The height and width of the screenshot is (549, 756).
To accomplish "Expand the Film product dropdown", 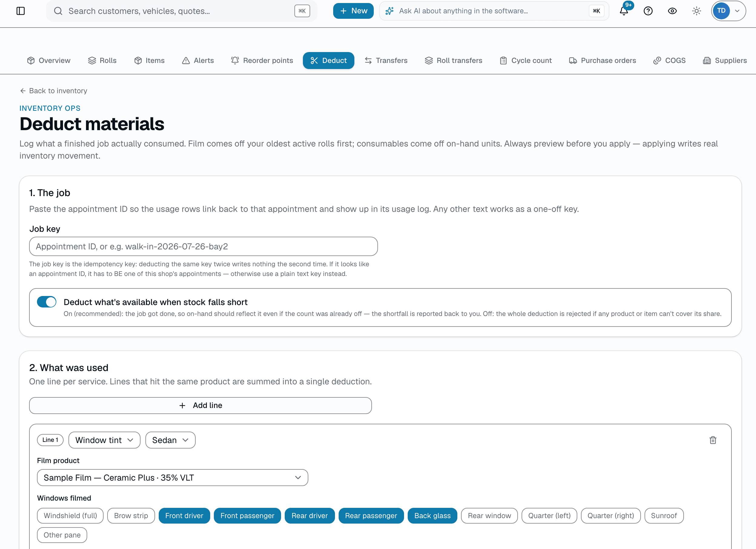I will [x=172, y=477].
